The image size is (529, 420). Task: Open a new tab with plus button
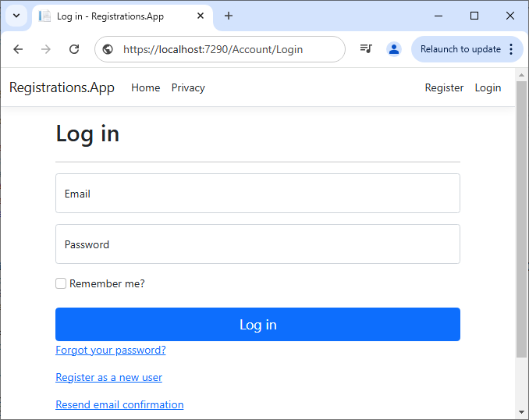229,16
